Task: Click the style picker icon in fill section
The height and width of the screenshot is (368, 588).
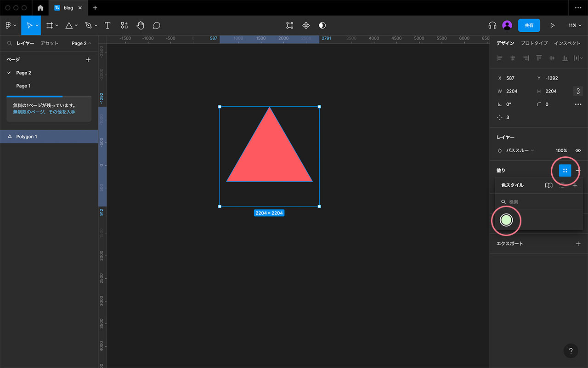Action: [565, 171]
